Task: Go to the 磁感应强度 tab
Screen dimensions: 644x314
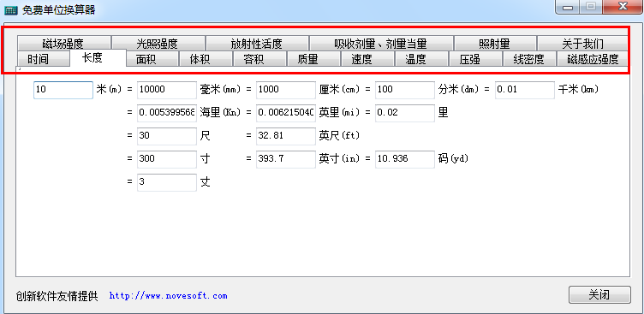Action: coord(593,59)
